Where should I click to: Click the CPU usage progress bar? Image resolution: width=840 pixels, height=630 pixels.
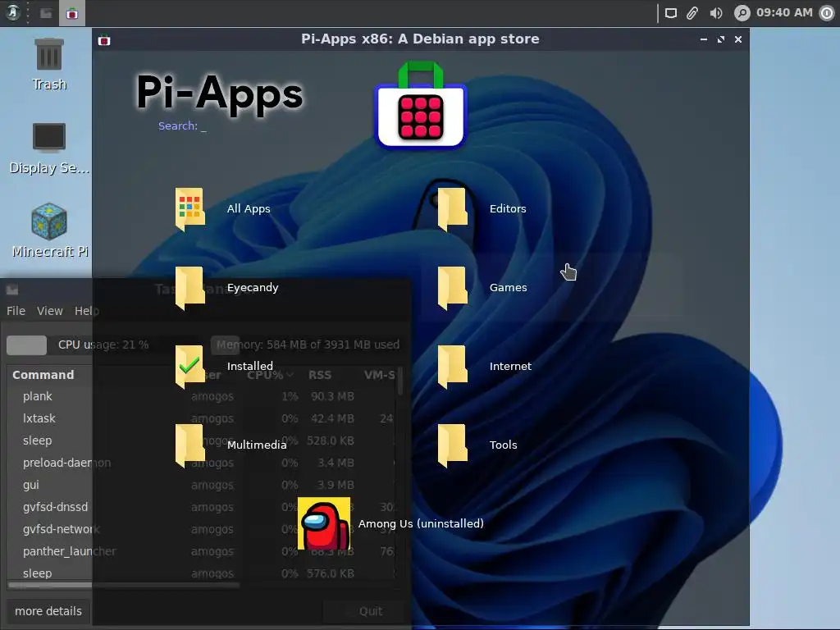point(105,345)
